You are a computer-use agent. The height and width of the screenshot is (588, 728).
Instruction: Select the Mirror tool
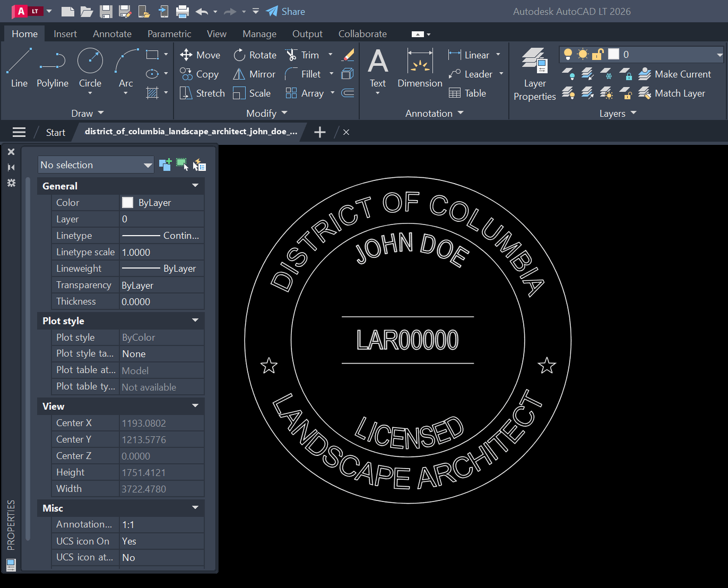tap(255, 74)
